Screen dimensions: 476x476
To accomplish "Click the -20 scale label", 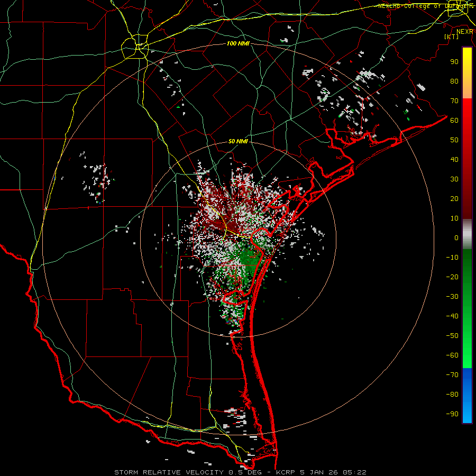I will click(452, 277).
